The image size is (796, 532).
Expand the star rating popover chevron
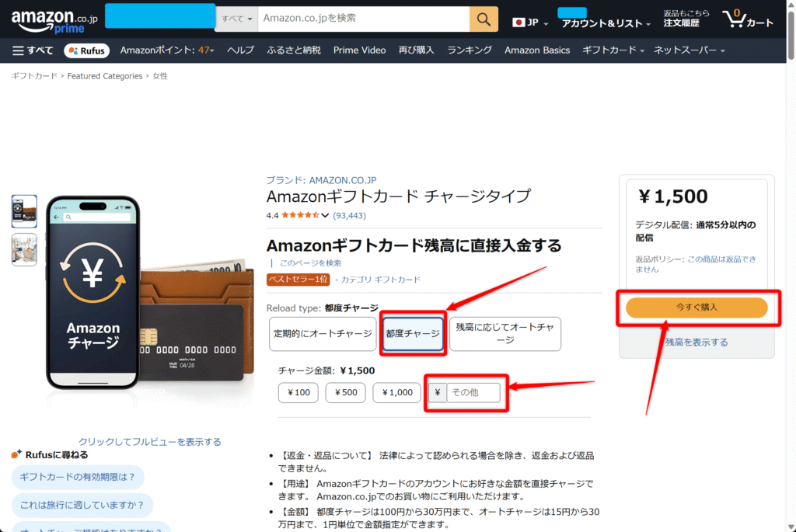pyautogui.click(x=325, y=216)
